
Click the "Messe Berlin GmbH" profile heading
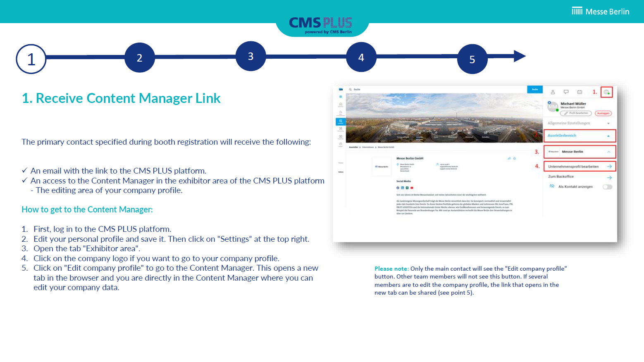410,158
